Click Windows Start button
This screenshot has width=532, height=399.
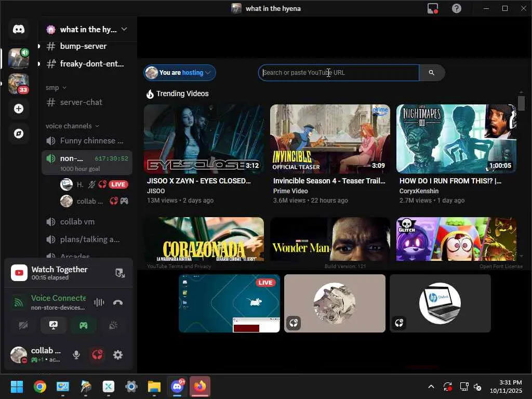pyautogui.click(x=17, y=387)
